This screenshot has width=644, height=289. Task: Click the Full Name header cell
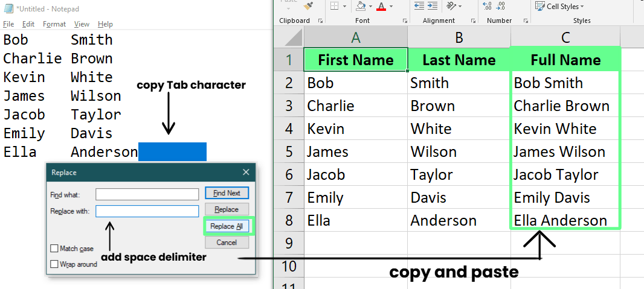click(x=565, y=60)
